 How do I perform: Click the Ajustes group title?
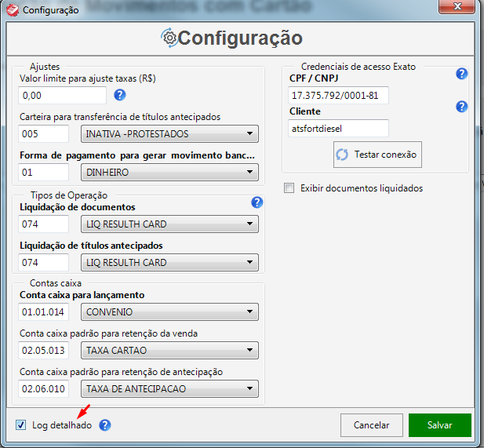click(x=45, y=67)
